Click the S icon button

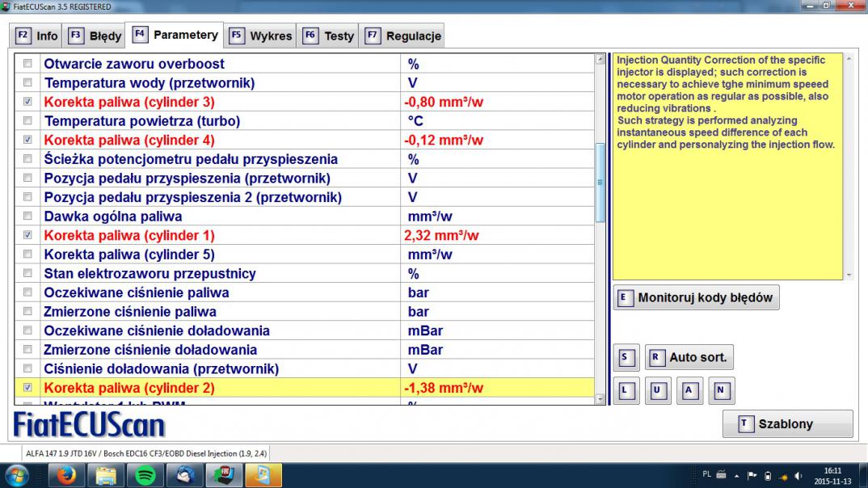tap(626, 357)
